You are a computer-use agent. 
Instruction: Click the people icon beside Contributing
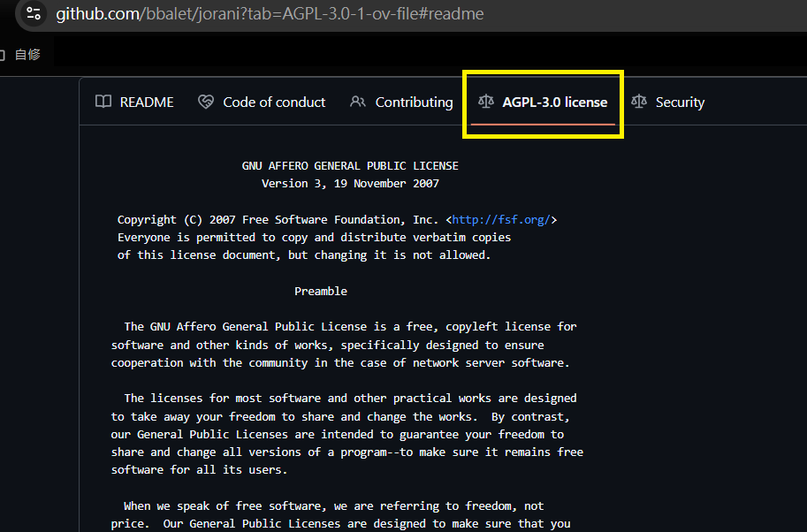coord(358,102)
